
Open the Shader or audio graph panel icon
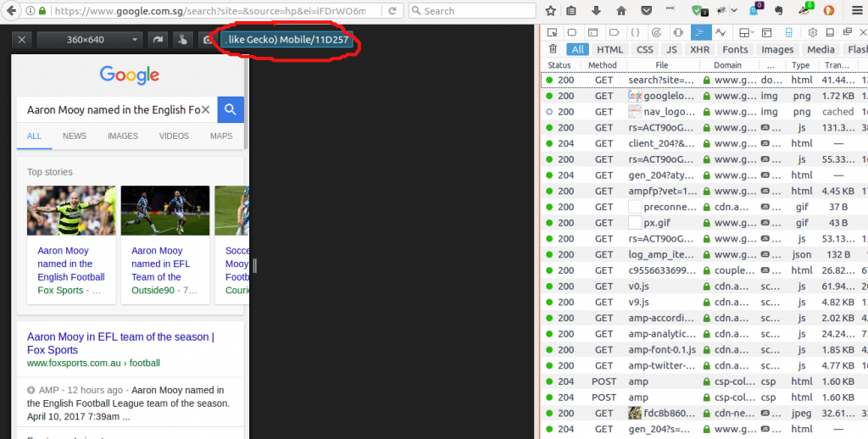721,33
